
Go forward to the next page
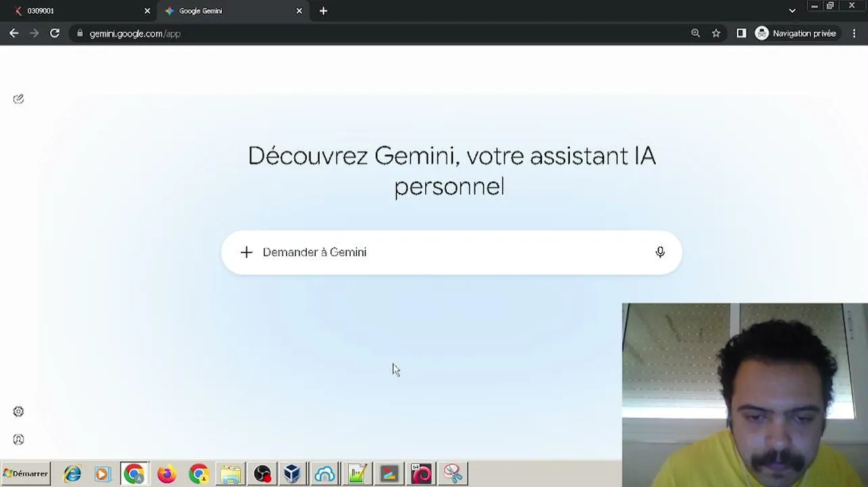tap(34, 33)
